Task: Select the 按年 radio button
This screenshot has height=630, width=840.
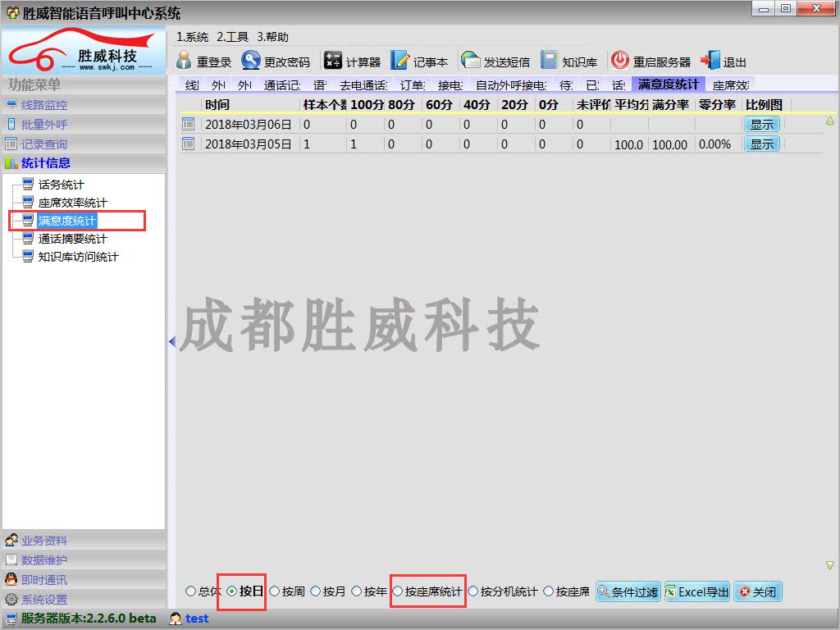Action: [x=356, y=591]
